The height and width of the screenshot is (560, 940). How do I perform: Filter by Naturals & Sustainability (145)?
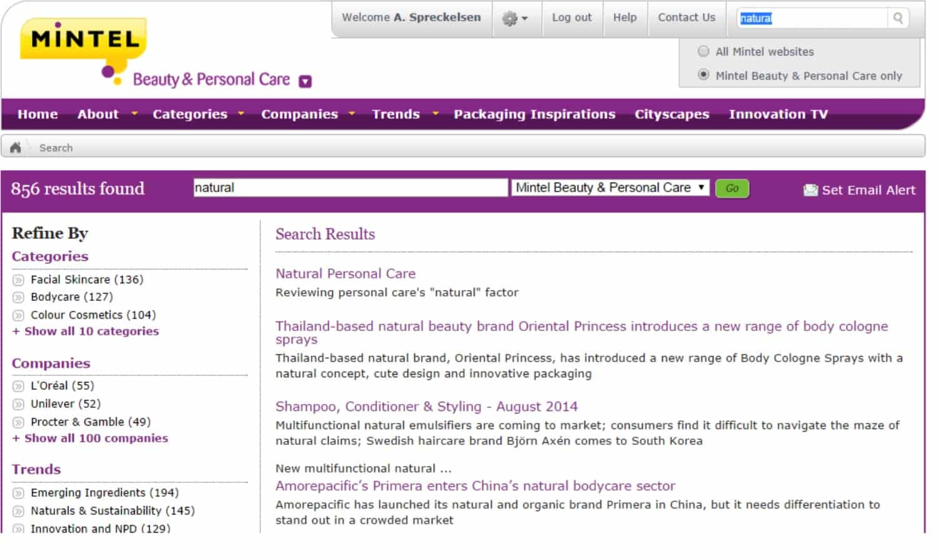113,511
